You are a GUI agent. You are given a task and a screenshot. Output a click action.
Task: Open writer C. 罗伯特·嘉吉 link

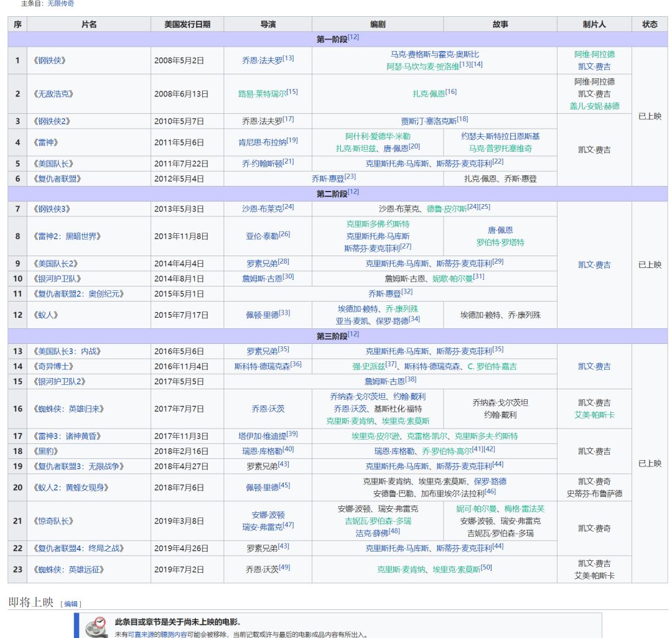pyautogui.click(x=492, y=366)
